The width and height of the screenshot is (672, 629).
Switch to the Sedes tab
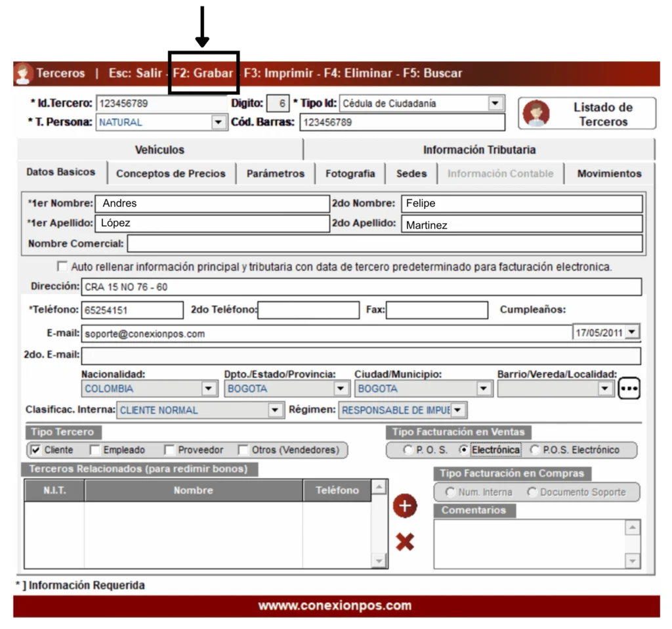(x=411, y=173)
